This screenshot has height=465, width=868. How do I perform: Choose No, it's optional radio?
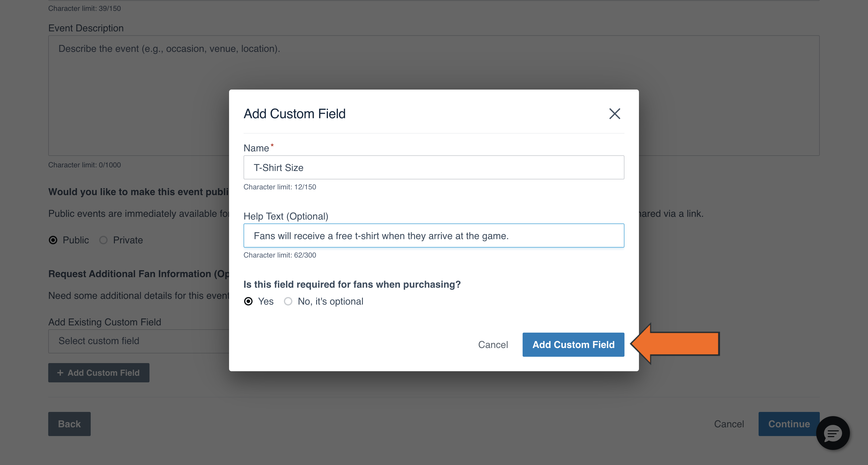(x=288, y=301)
